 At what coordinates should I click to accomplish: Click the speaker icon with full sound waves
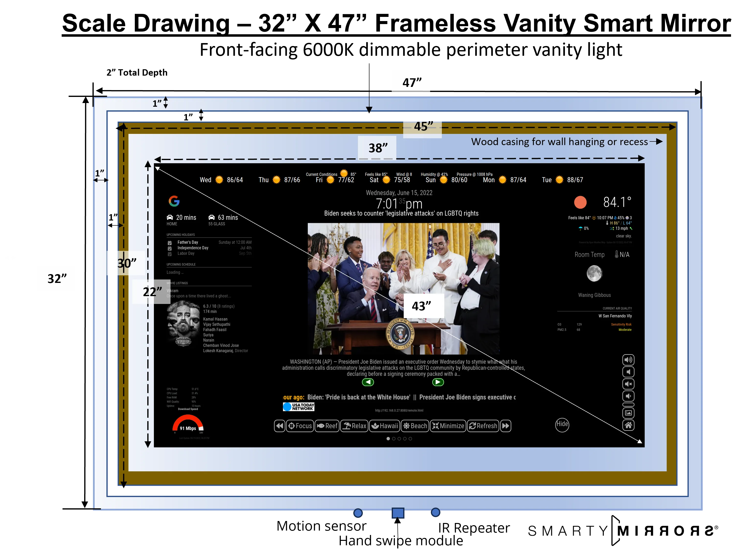tap(628, 360)
